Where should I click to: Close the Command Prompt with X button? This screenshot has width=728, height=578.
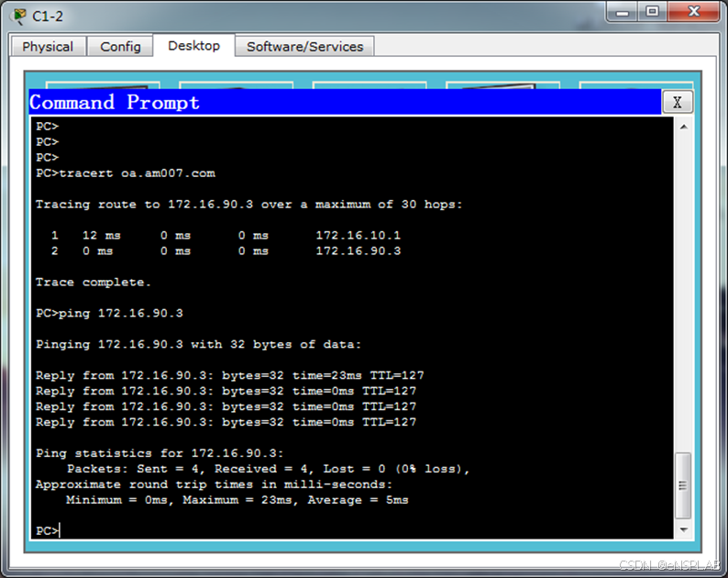677,102
